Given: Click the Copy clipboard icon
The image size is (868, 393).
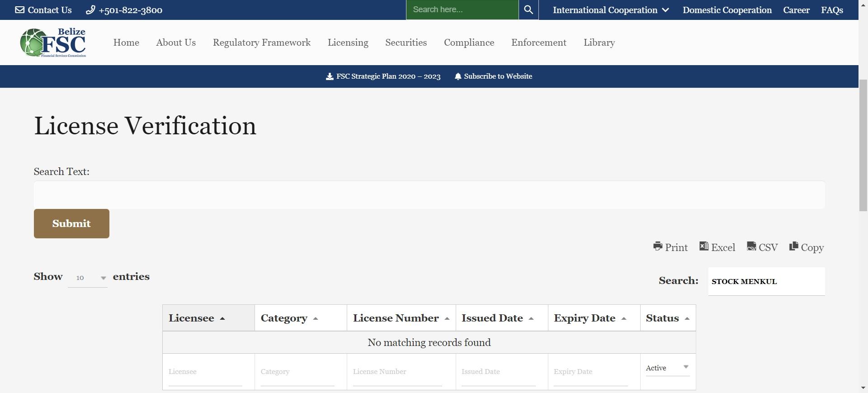Looking at the screenshot, I should tap(794, 246).
